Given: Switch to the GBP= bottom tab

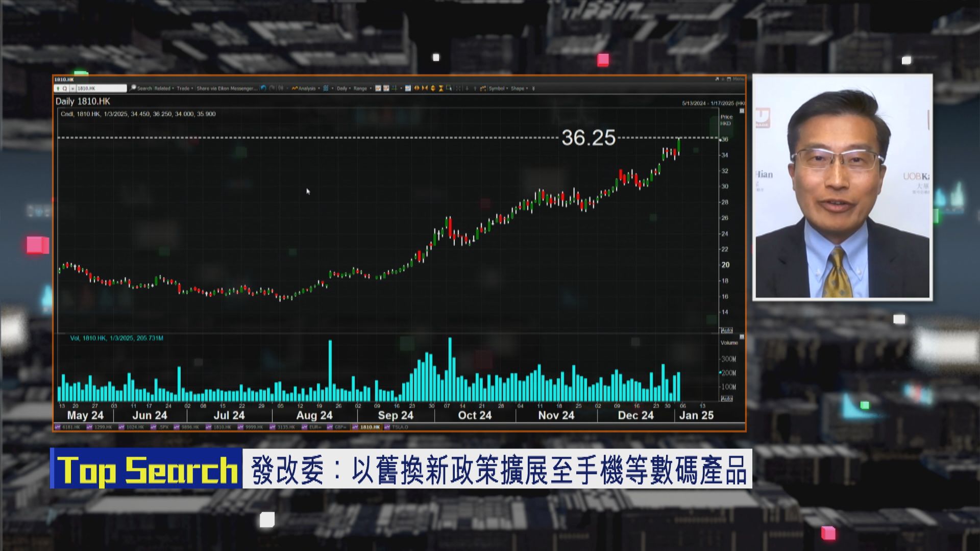Looking at the screenshot, I should coord(337,427).
